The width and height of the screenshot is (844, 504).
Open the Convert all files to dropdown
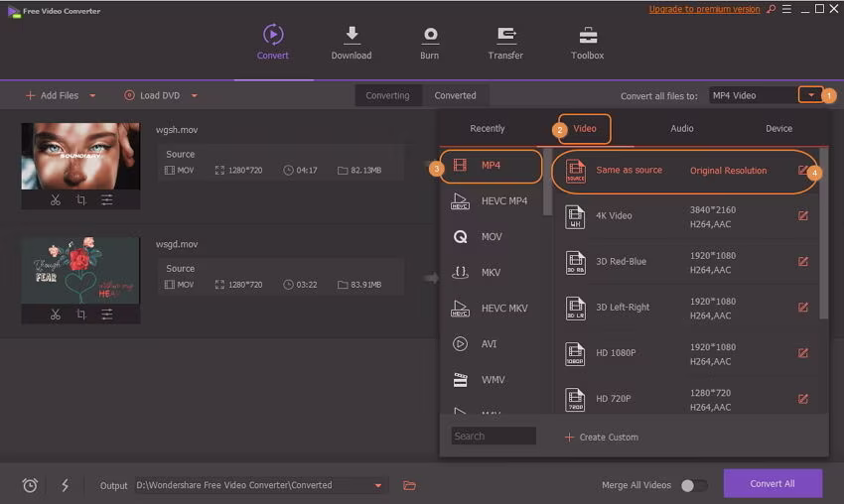pos(810,95)
